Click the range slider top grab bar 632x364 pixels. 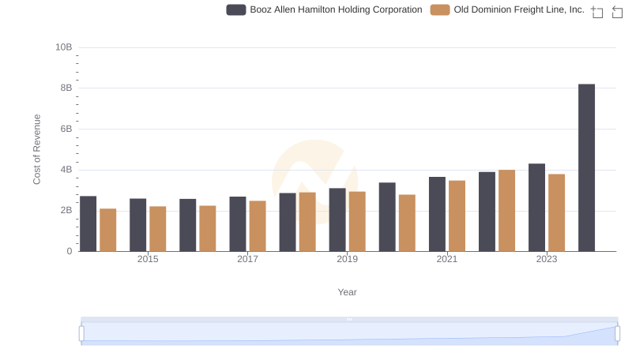(349, 319)
